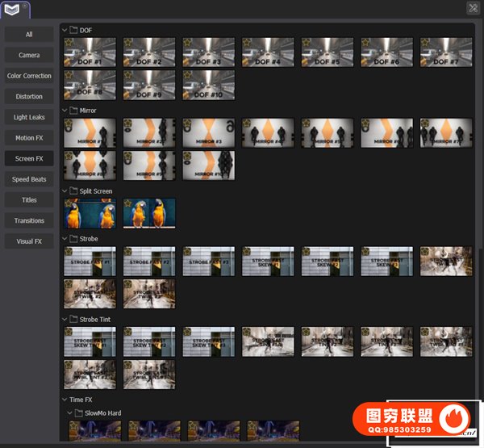The height and width of the screenshot is (448, 484).
Task: Click the Split Screen folder icon
Action: click(x=73, y=191)
